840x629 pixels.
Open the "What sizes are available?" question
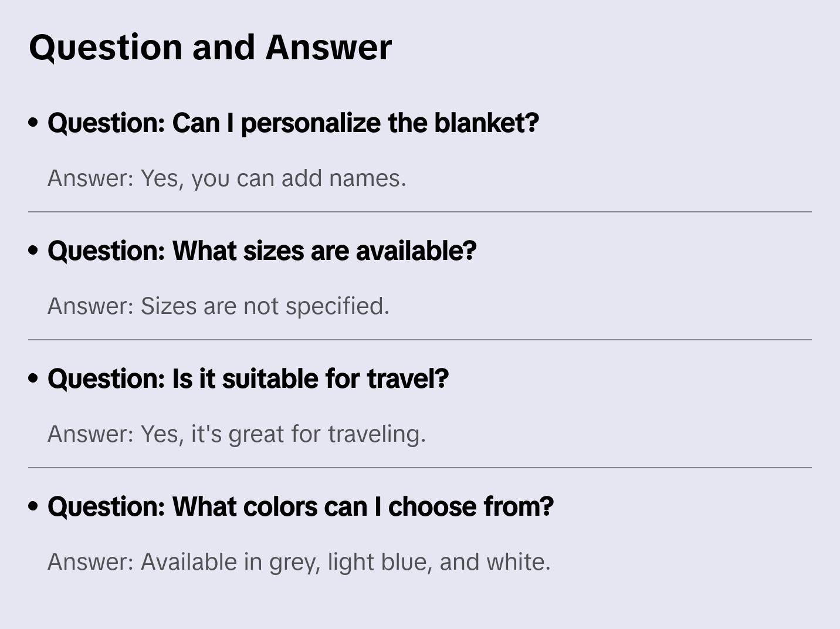click(x=262, y=251)
